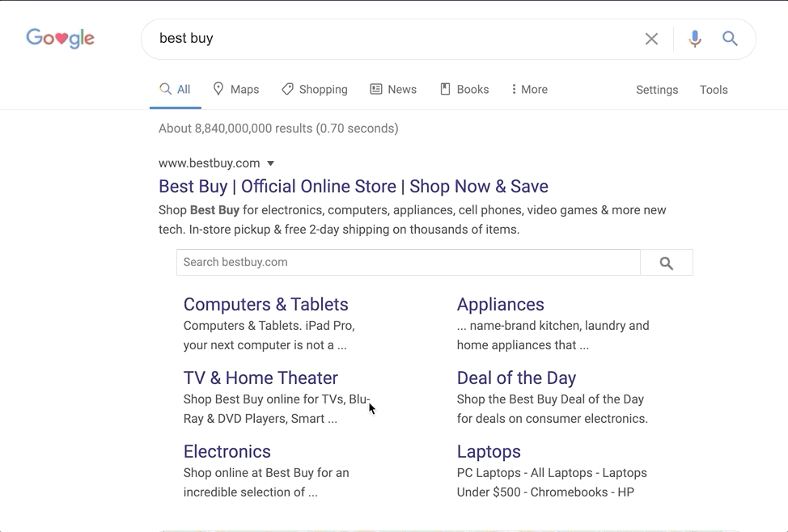Image resolution: width=788 pixels, height=532 pixels.
Task: Click the bestbuy.com sitelinks search magnifier button
Action: pos(667,263)
